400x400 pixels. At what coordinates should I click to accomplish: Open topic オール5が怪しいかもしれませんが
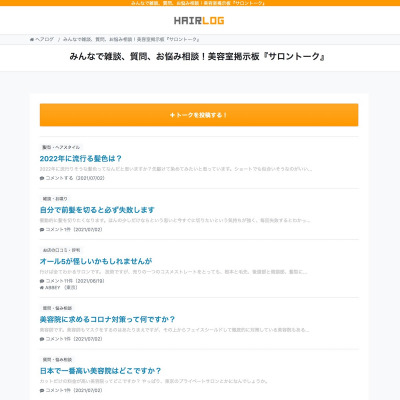click(x=96, y=261)
